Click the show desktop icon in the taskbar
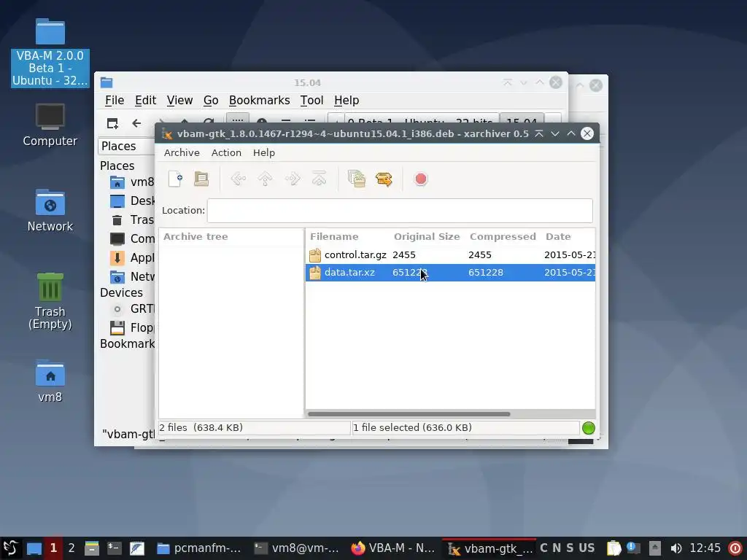Viewport: 747px width, 560px height. click(34, 548)
